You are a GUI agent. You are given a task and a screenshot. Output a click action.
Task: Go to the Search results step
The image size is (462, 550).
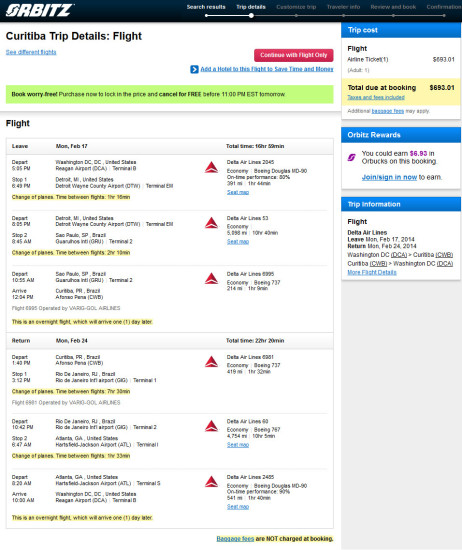(x=206, y=7)
